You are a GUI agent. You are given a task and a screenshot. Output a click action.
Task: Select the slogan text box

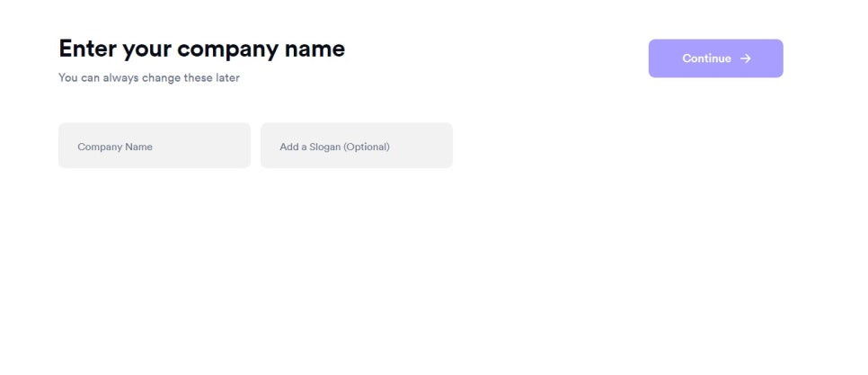pyautogui.click(x=357, y=145)
